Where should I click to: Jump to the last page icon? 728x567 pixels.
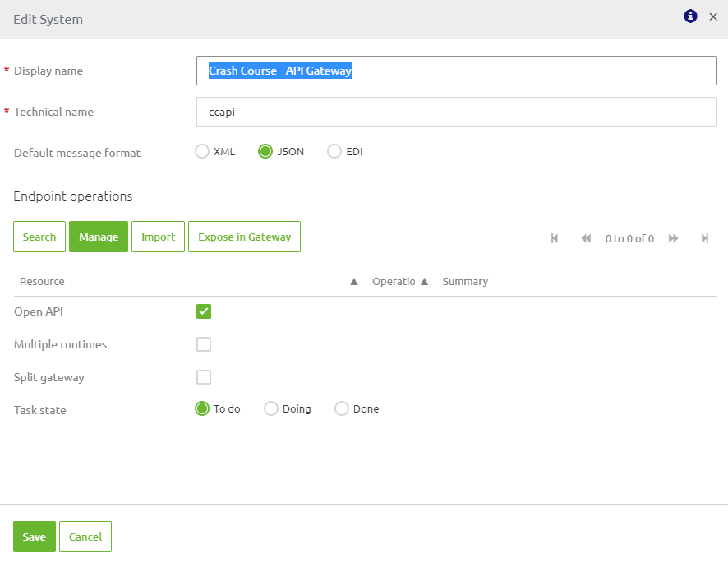pyautogui.click(x=704, y=238)
